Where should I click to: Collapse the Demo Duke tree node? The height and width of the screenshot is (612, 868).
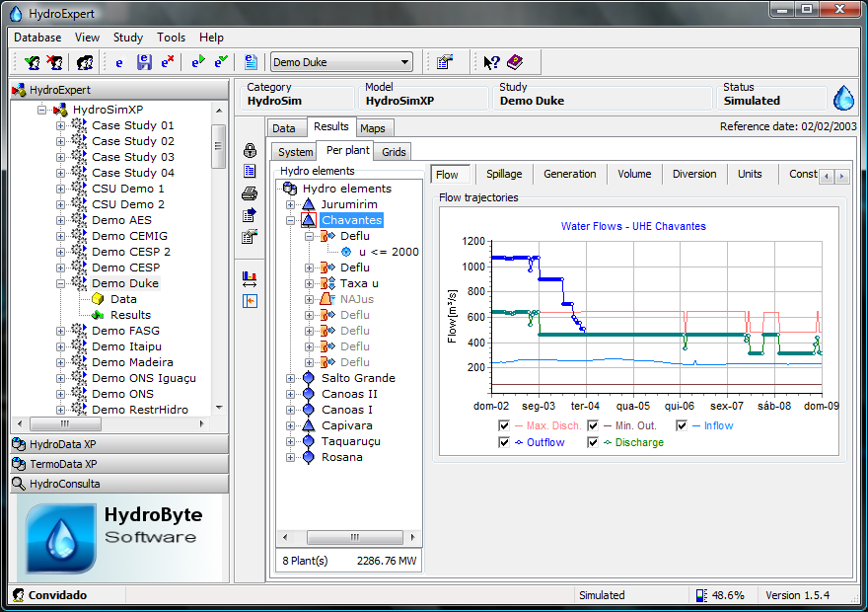pyautogui.click(x=60, y=283)
